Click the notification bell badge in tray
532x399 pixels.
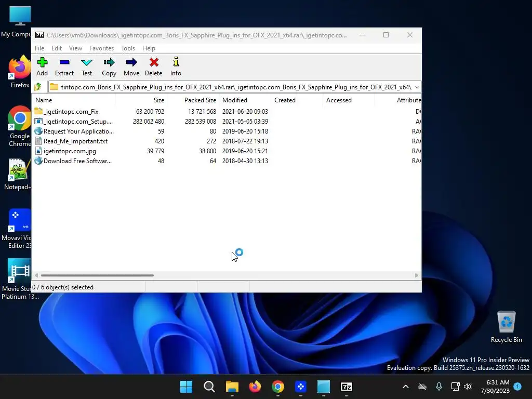tap(517, 386)
